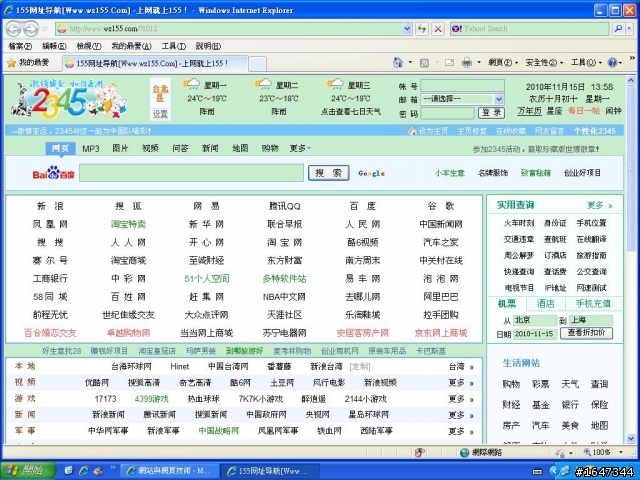Open a new blank browser tab
Image resolution: width=640 pixels, height=480 pixels.
258,64
